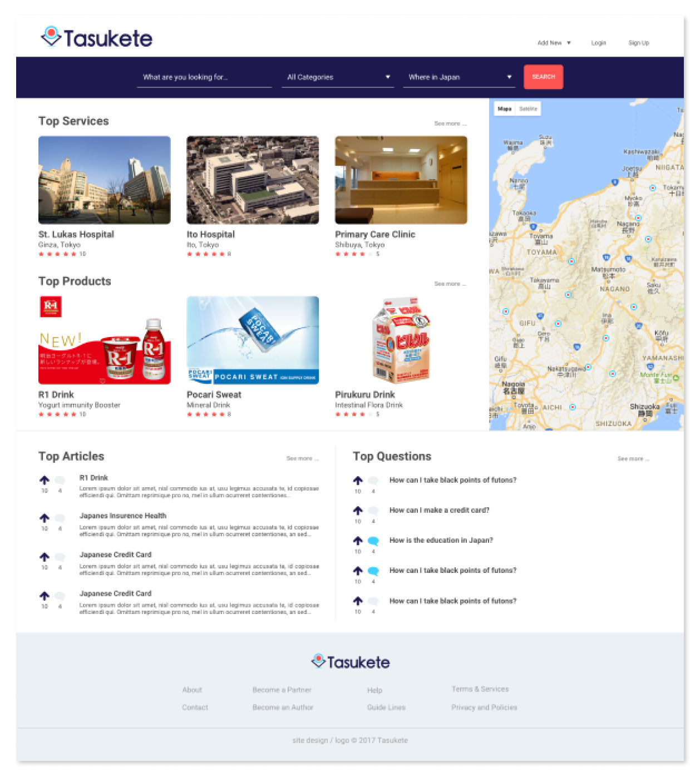Open Ito Hospital aerial photo
Viewport: 700px width, 782px height.
(x=253, y=180)
